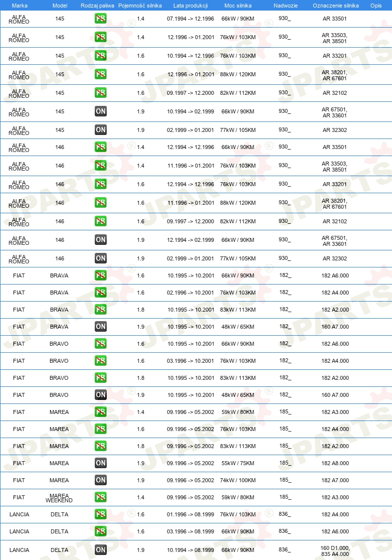
Task: Click petrol icon in Fiat Bravo 76kW/103KM row
Action: click(x=101, y=361)
